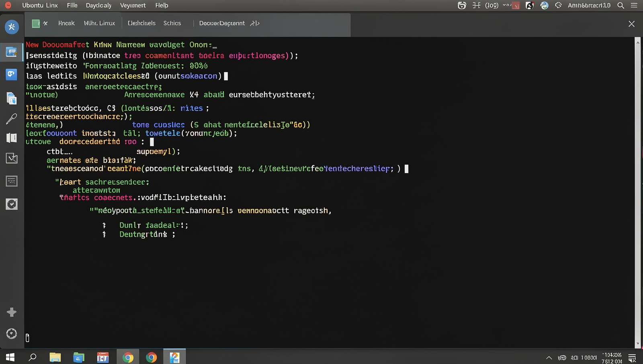
Task: Click the arrow icon beside DoouerDeptennt
Action: pyautogui.click(x=255, y=23)
